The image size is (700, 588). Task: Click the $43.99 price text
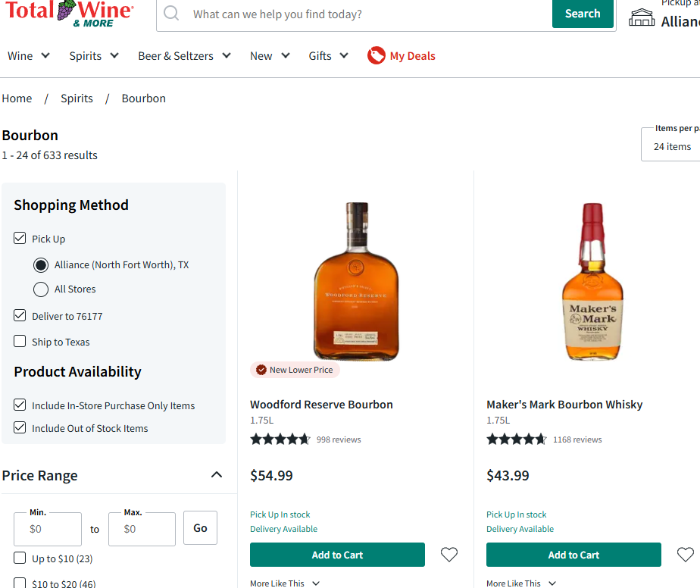[508, 476]
